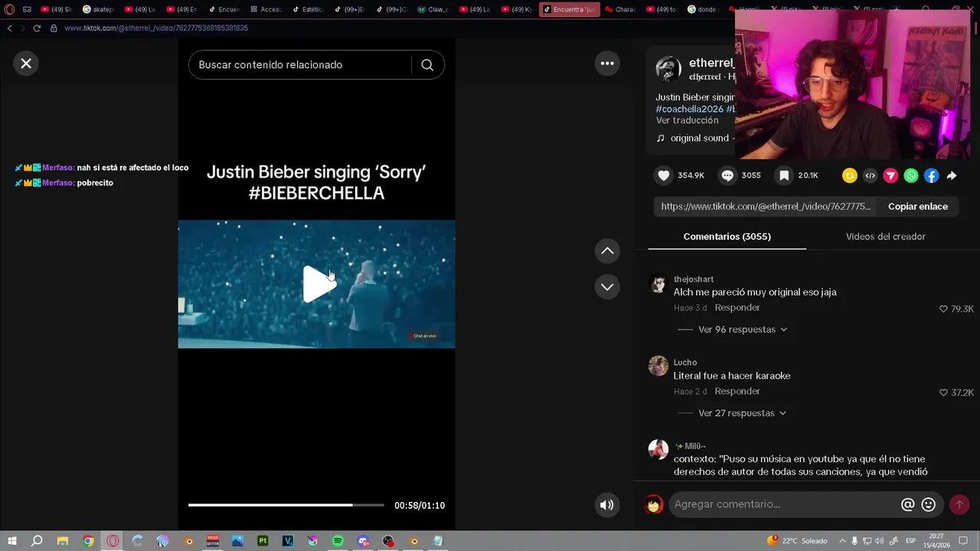Share on Facebook icon

coord(931,176)
